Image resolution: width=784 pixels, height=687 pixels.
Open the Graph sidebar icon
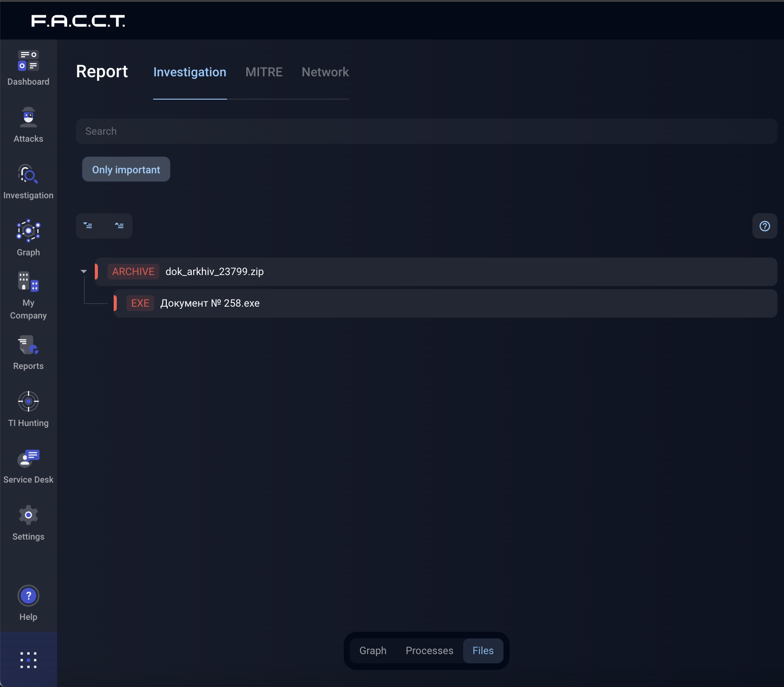click(x=28, y=238)
